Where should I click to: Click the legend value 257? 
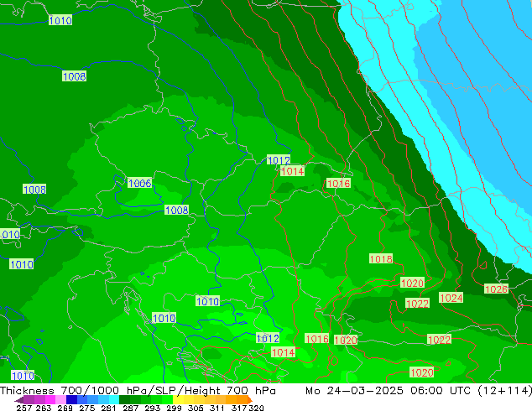click(23, 408)
